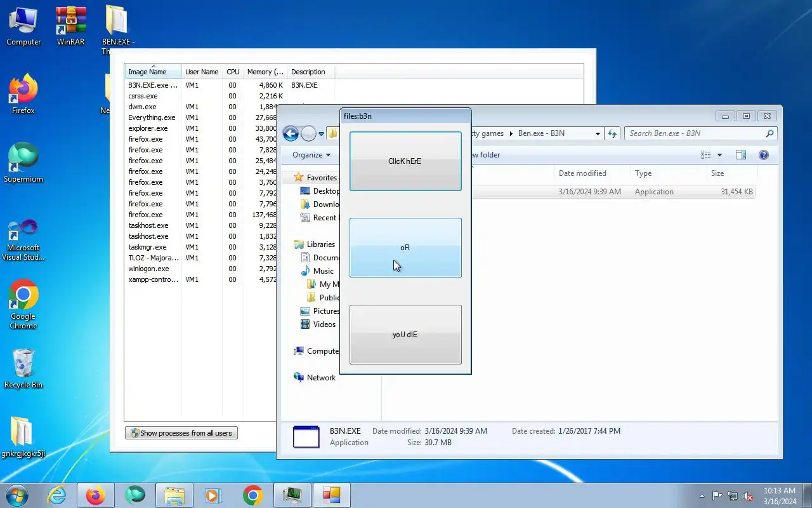Click the B3N.EXE icon in the details pane

[306, 437]
